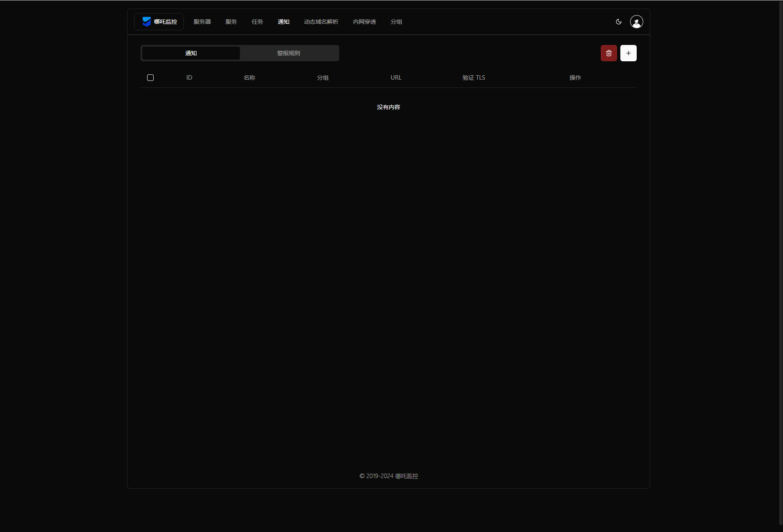783x532 pixels.
Task: Navigate to 动态域名解析 page
Action: pos(321,22)
